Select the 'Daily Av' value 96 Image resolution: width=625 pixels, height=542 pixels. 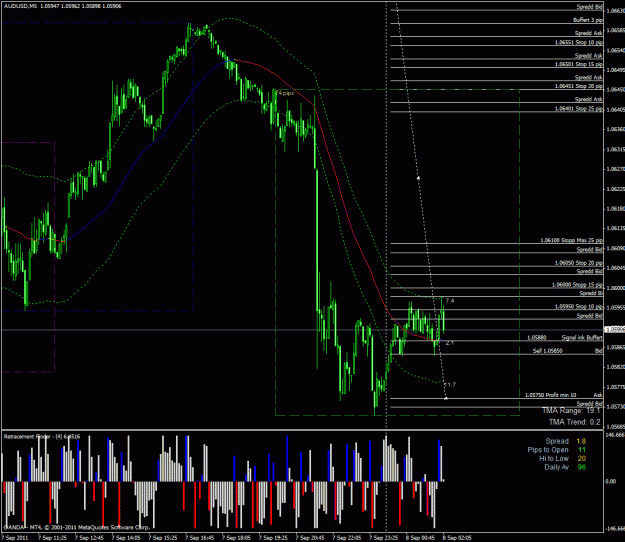click(582, 467)
